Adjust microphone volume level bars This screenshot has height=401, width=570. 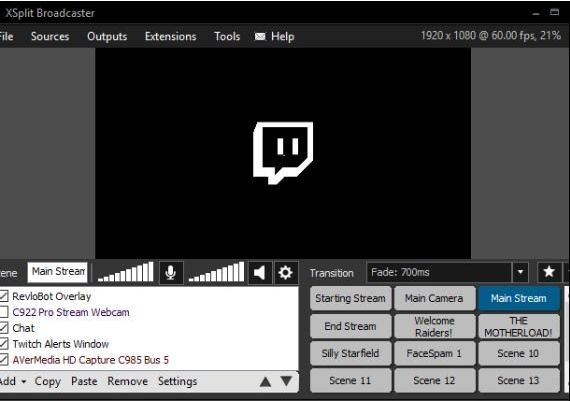click(x=126, y=272)
